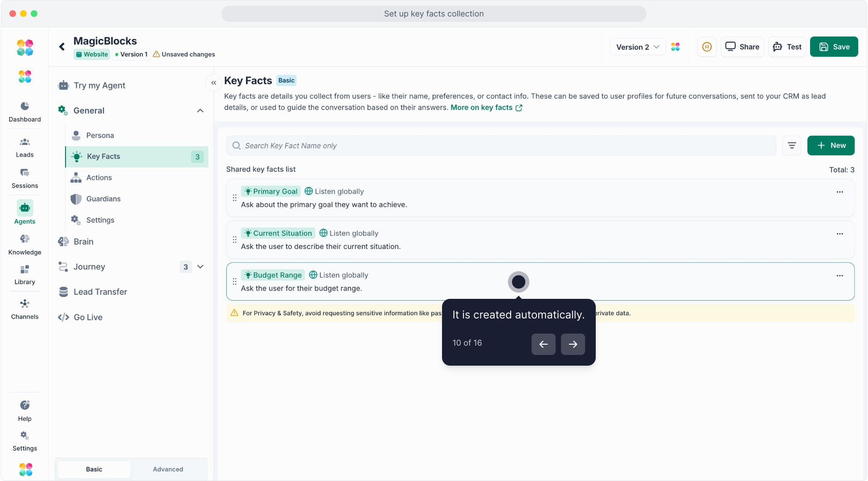Select Basic mode at panel bottom
Screen dimensions: 868x481
[94, 469]
